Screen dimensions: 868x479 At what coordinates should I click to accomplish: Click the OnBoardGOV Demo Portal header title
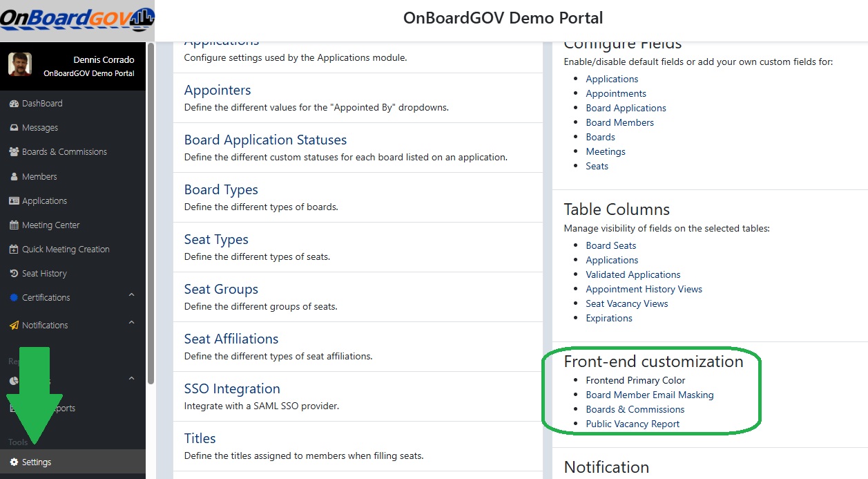[x=503, y=18]
